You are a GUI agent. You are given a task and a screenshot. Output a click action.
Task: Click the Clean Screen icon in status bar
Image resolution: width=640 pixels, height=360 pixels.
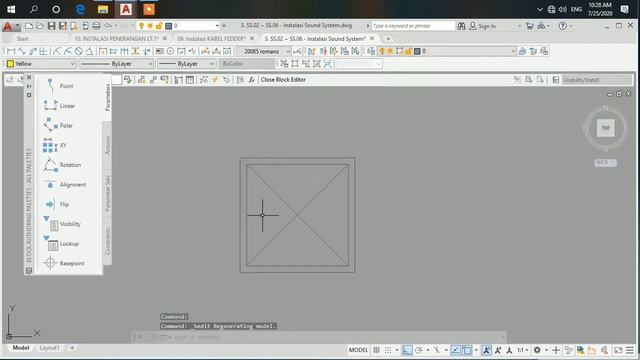tap(618, 350)
